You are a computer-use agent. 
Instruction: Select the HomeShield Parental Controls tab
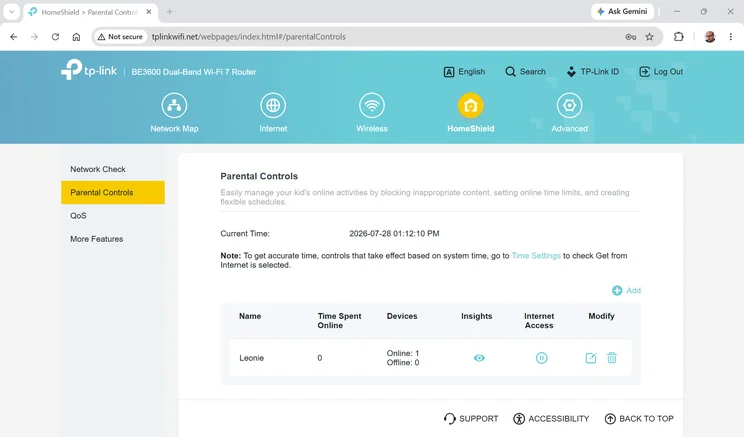coord(90,12)
